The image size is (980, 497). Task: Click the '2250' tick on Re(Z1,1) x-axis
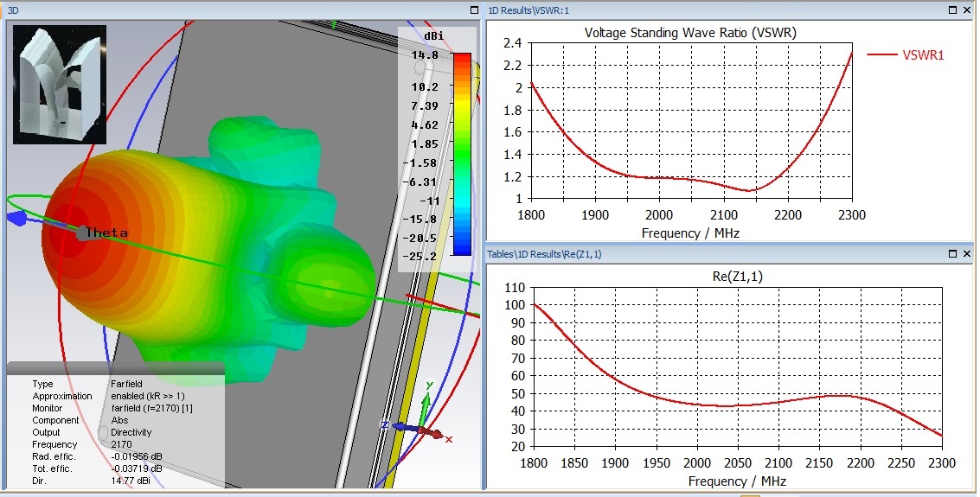pos(901,463)
